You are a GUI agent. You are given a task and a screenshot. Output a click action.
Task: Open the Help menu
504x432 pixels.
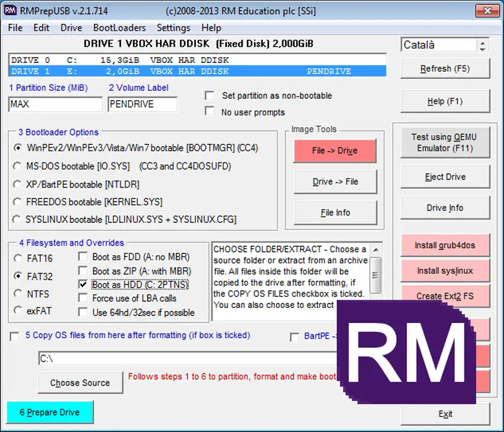click(211, 28)
